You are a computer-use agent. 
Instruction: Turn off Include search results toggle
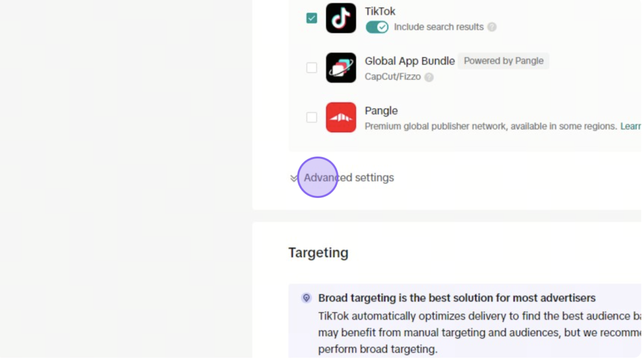tap(377, 27)
